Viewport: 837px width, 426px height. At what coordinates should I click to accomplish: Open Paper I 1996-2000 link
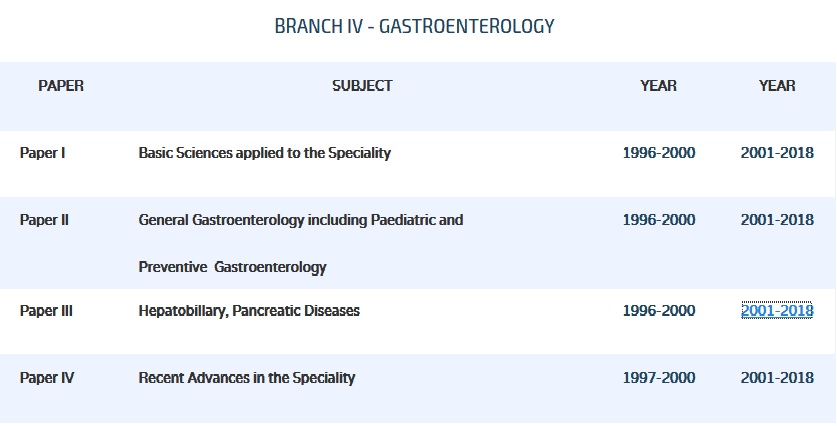[658, 153]
